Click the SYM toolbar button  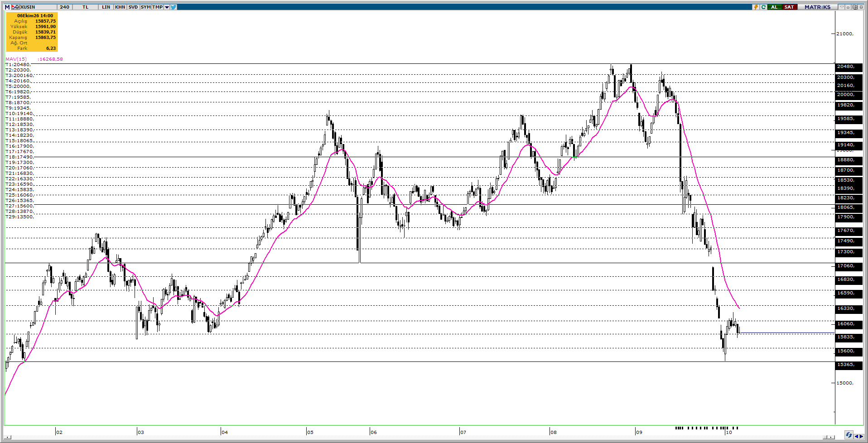(146, 7)
